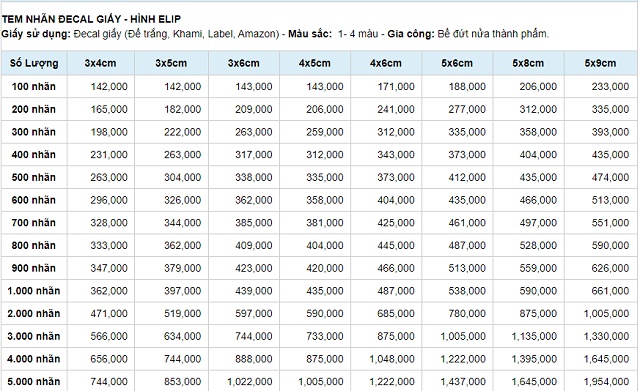Image resolution: width=640 pixels, height=391 pixels.
Task: Click the 5x9cm column header
Action: [600, 63]
